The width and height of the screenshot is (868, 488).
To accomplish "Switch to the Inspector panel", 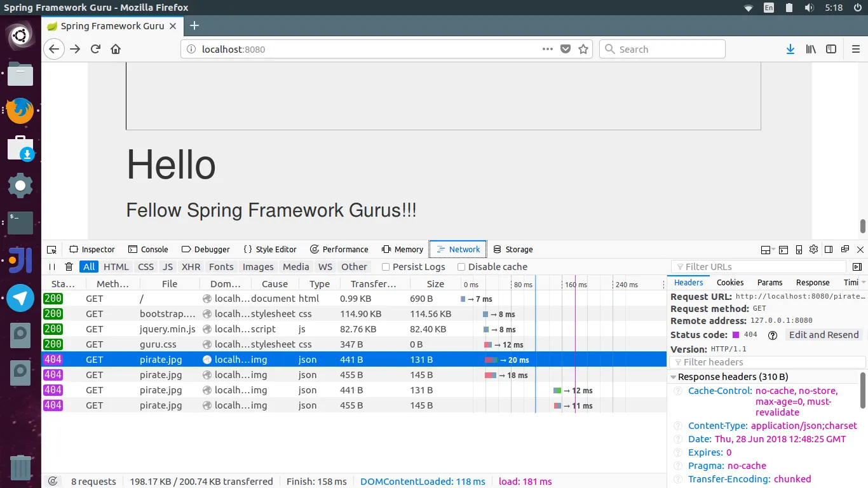I will [92, 250].
